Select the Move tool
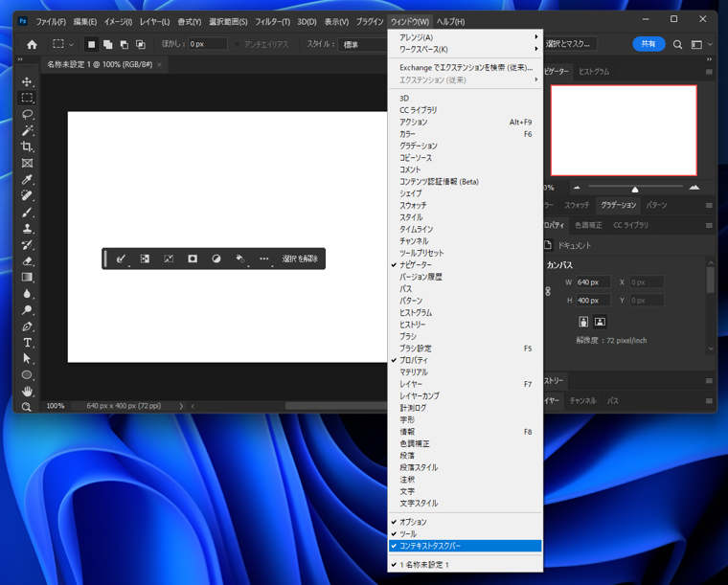Image resolution: width=728 pixels, height=585 pixels. coord(27,82)
